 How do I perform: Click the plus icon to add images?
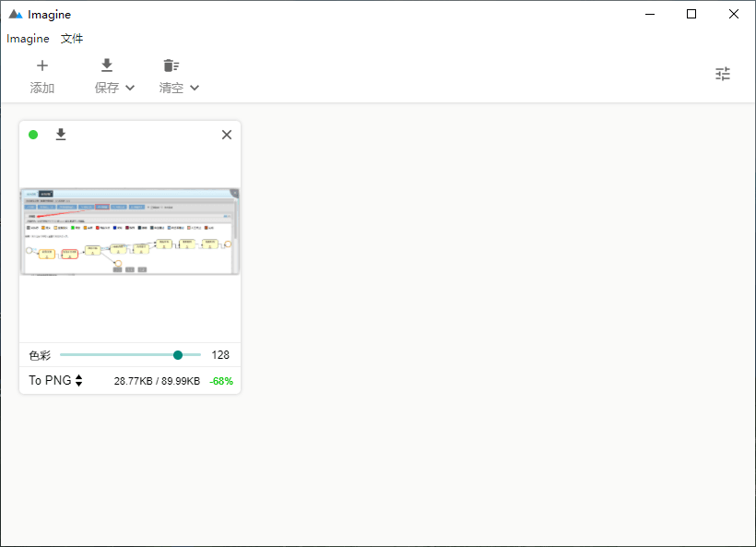(41, 65)
